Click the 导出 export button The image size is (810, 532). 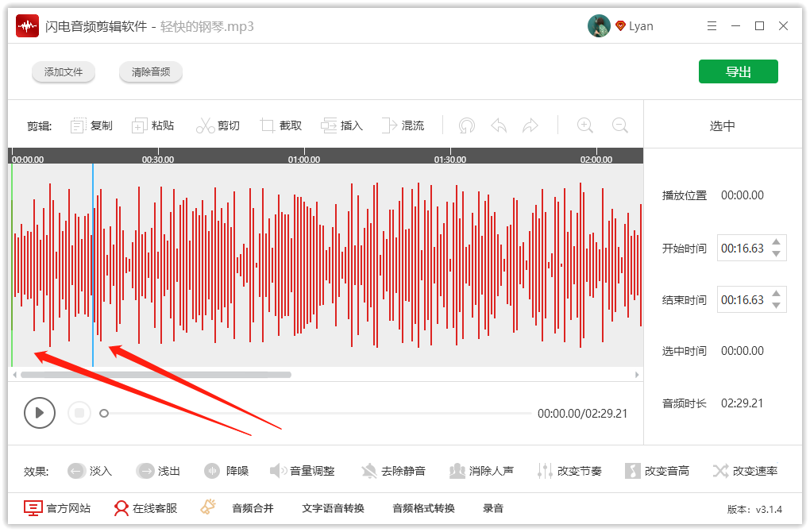tap(738, 71)
